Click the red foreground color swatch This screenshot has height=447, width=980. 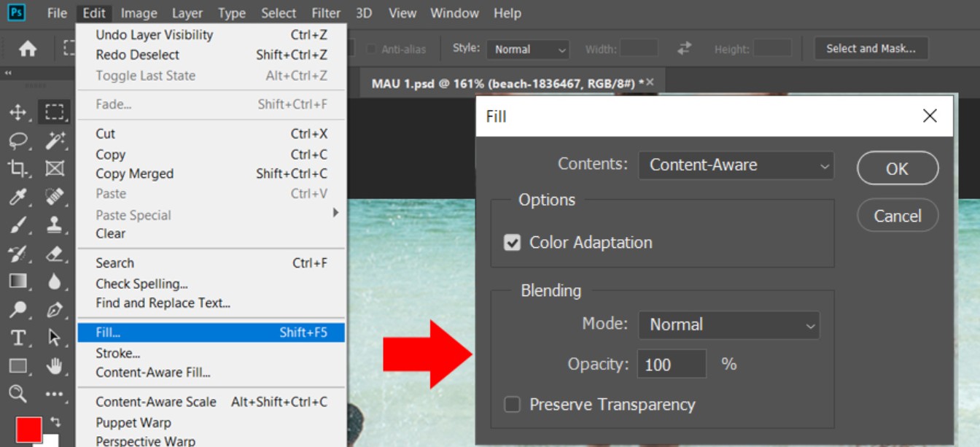(28, 429)
